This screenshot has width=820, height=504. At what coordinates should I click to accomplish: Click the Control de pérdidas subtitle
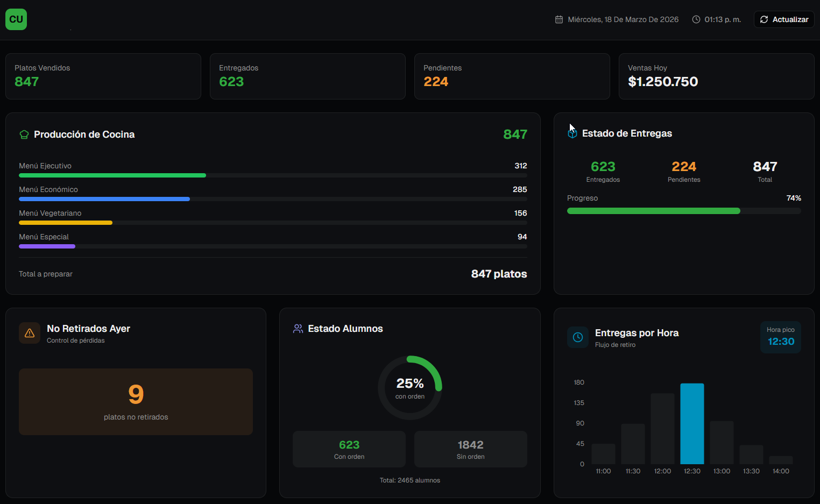76,340
